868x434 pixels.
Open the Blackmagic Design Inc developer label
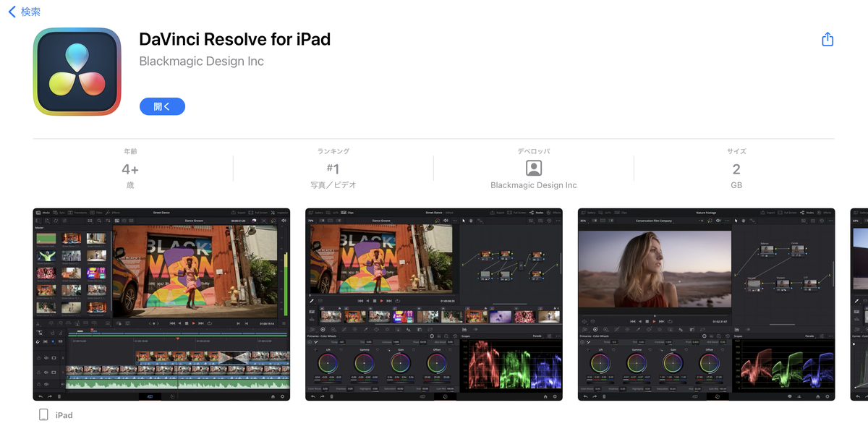534,185
